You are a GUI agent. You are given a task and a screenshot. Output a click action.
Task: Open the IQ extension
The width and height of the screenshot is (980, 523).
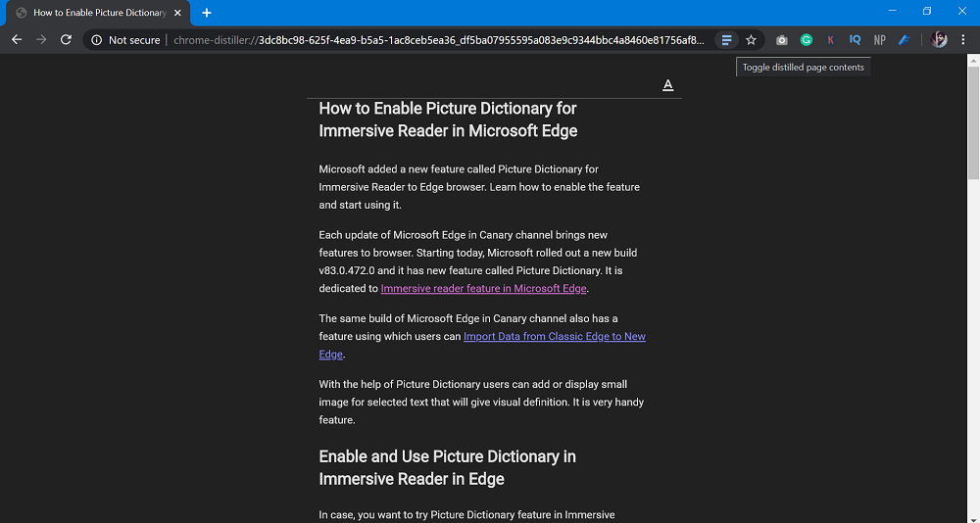855,40
